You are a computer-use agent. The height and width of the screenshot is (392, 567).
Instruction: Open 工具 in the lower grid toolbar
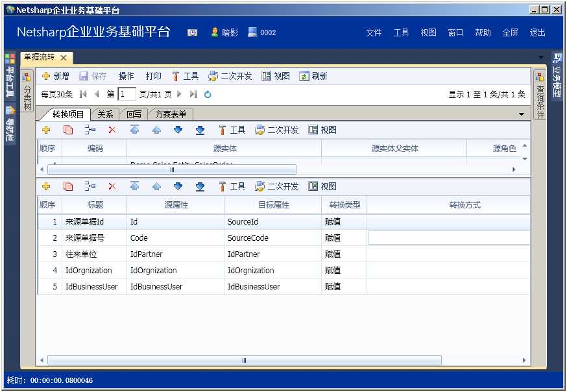[232, 186]
